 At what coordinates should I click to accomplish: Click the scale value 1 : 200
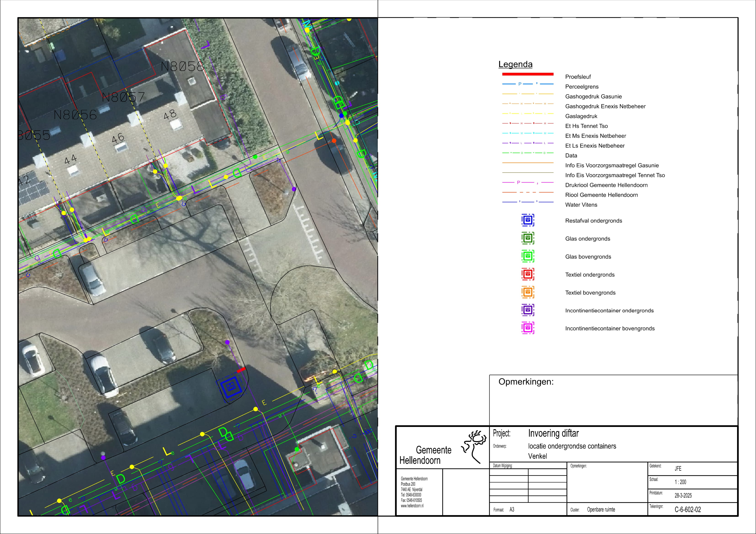tap(680, 482)
